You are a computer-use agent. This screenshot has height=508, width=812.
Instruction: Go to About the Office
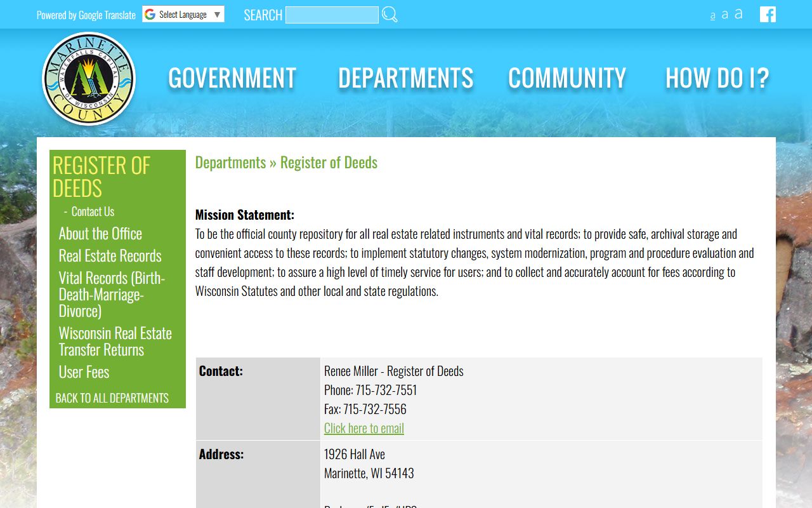(x=100, y=234)
